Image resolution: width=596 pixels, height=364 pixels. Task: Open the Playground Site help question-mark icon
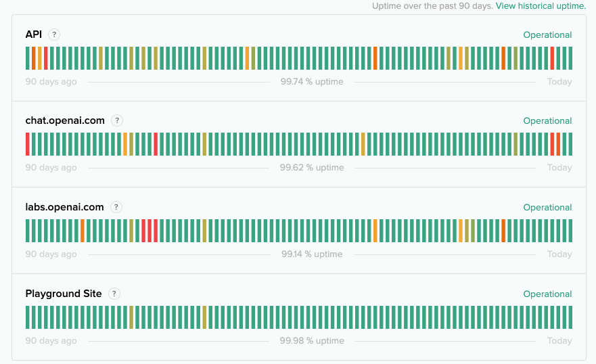pos(114,294)
